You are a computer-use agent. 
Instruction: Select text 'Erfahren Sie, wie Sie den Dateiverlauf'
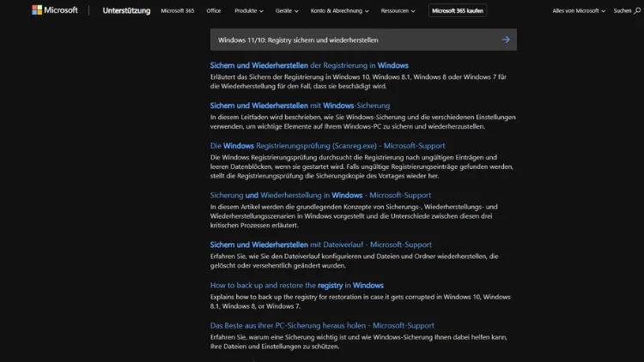coord(354,261)
